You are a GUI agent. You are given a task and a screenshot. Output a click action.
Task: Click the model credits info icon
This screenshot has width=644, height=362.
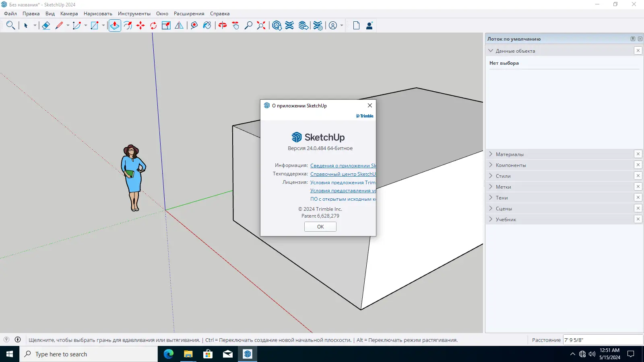18,339
